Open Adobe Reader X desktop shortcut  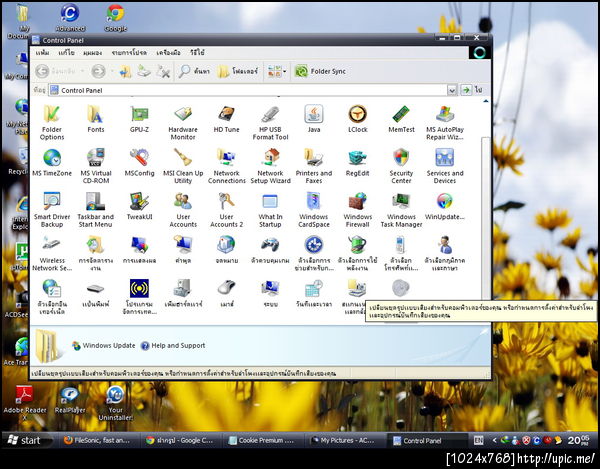point(24,403)
